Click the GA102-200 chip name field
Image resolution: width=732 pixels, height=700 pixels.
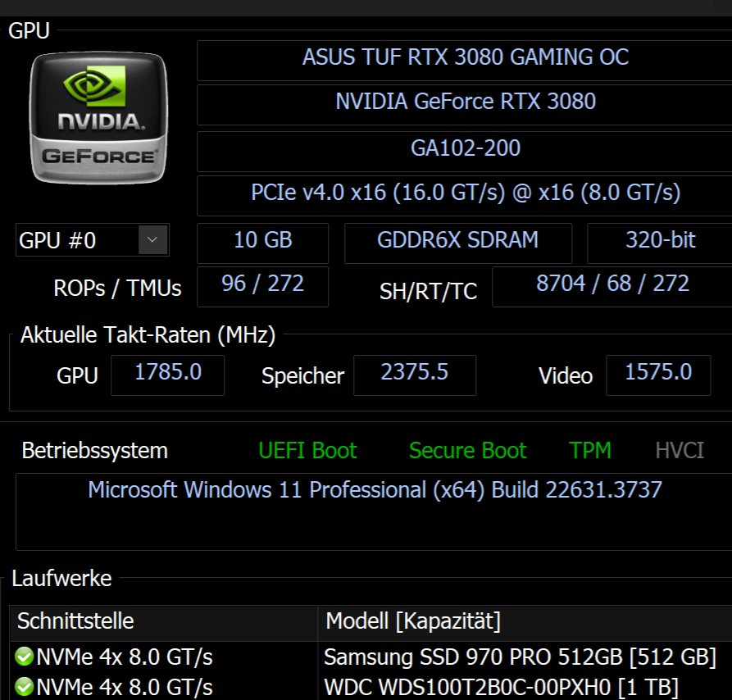click(x=465, y=151)
